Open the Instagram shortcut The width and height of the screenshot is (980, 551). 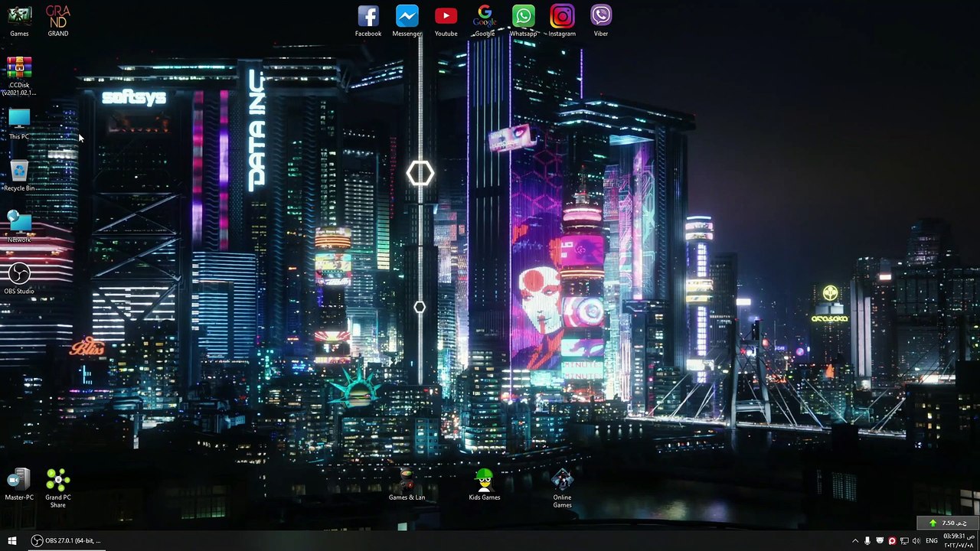pyautogui.click(x=562, y=21)
